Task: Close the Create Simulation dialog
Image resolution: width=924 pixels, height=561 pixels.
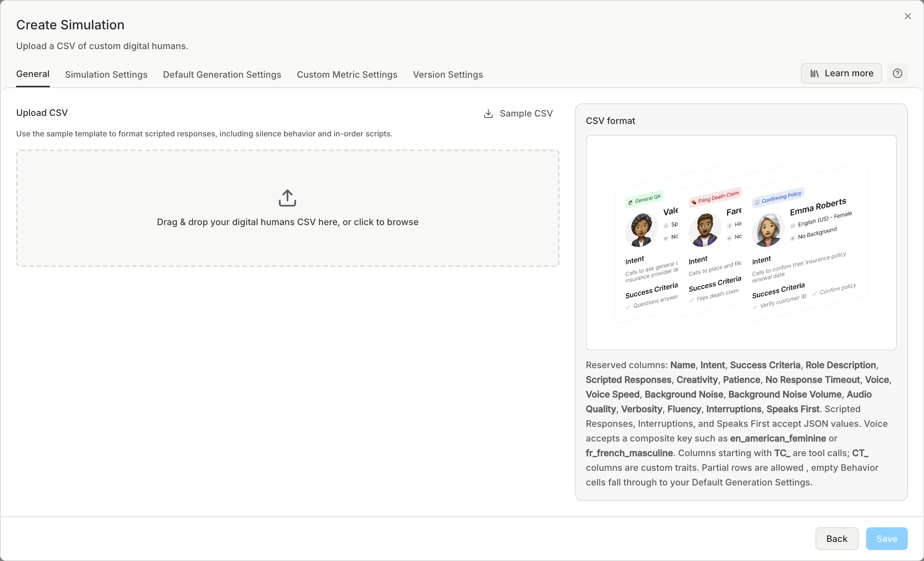Action: coord(907,16)
